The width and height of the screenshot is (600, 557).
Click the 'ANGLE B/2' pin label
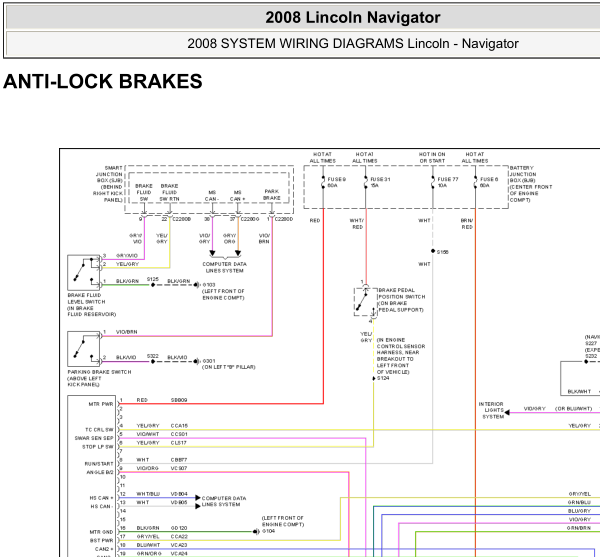(x=100, y=472)
